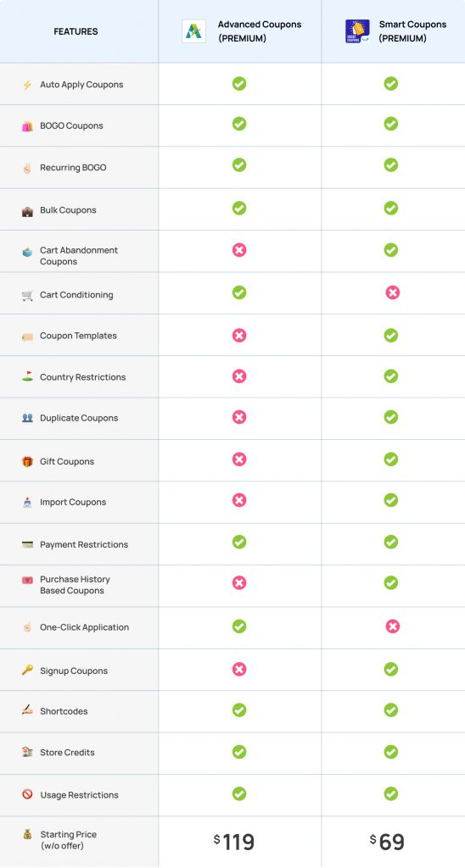Click the green check for Advanced Coupons Auto Apply
The image size is (465, 868).
coord(239,84)
